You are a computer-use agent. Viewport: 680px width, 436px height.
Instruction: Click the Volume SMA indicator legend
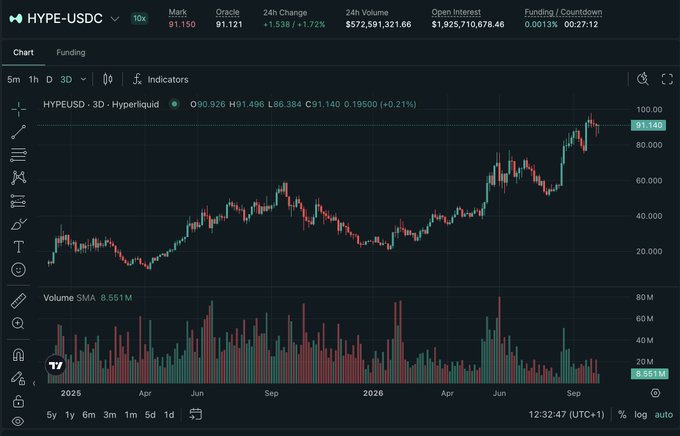click(88, 298)
